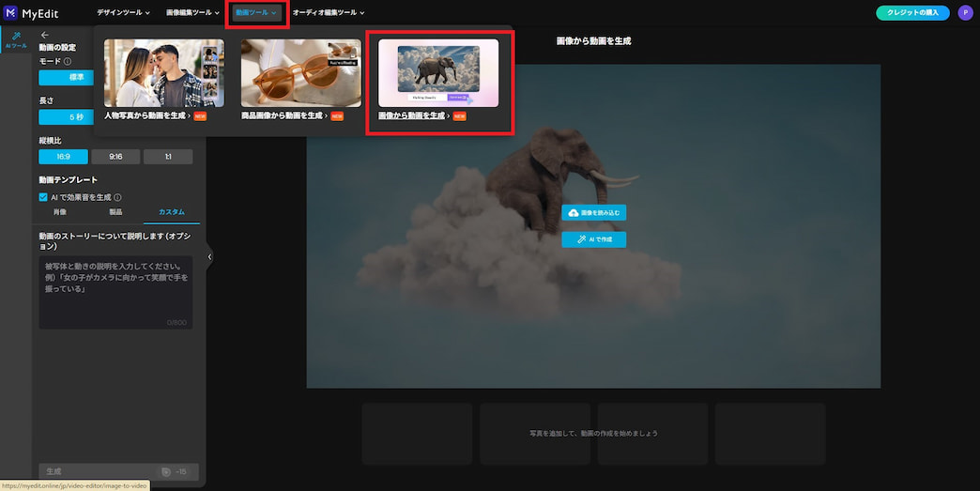Image resolution: width=980 pixels, height=491 pixels.
Task: Click the クレジットの購入 button
Action: pos(912,12)
